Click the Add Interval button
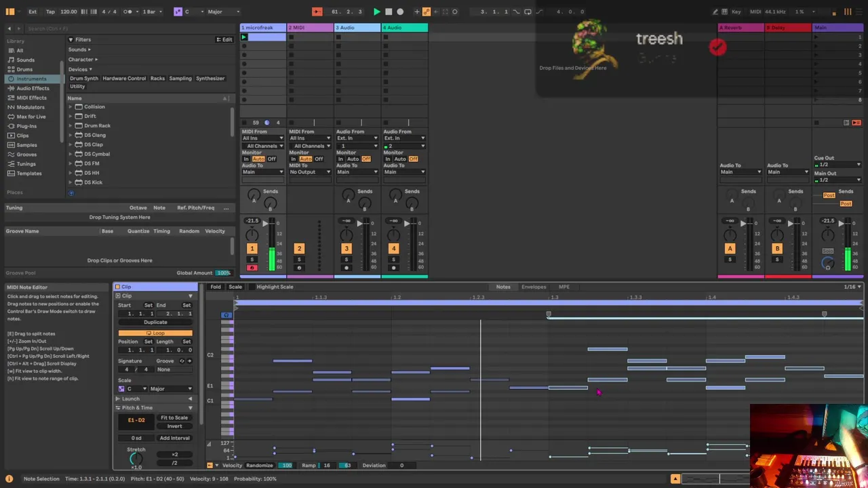 click(174, 438)
